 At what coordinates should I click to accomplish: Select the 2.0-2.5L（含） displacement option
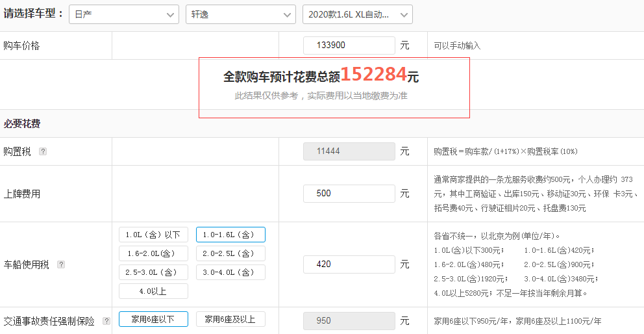click(230, 253)
